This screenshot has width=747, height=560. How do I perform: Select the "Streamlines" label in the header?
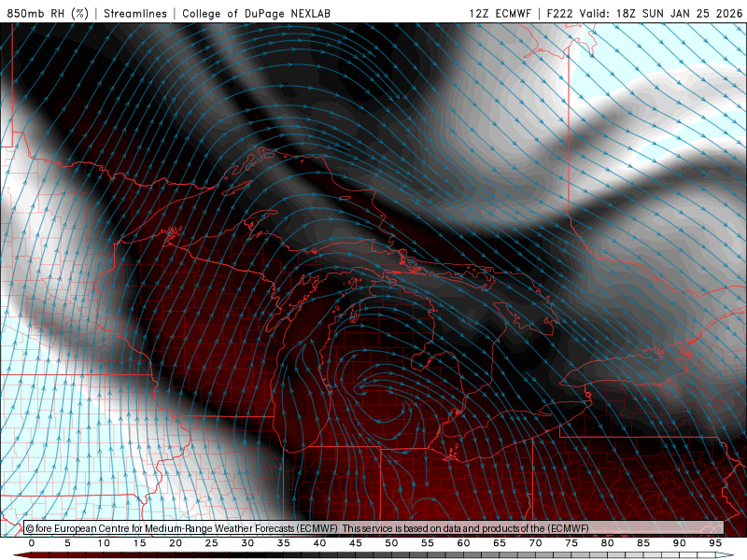[135, 13]
